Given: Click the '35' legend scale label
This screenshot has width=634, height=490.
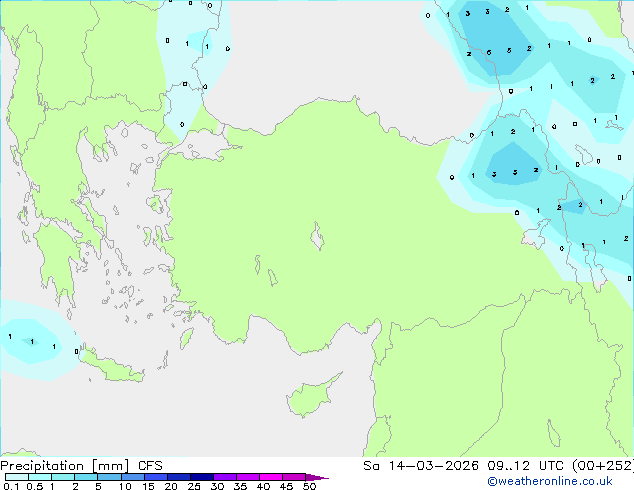Looking at the screenshot, I should tap(240, 486).
